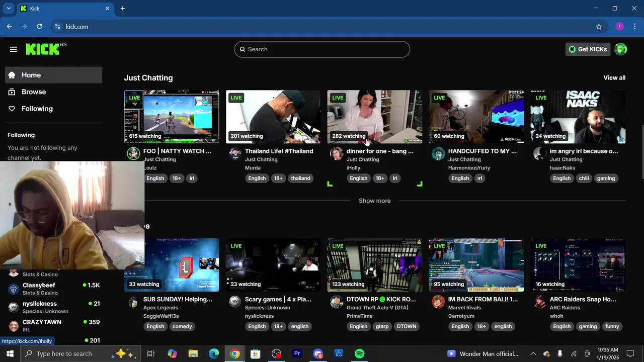The width and height of the screenshot is (644, 362).
Task: Click comedy tag on SoggieWaffl3s stream
Action: 182,327
